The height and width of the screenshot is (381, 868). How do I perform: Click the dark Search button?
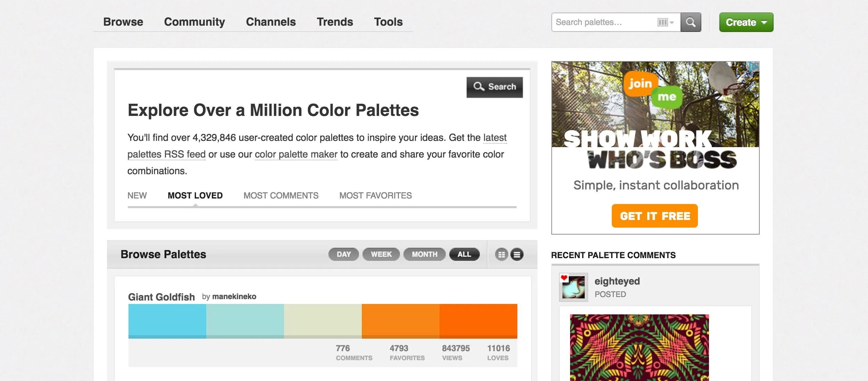[x=494, y=87]
